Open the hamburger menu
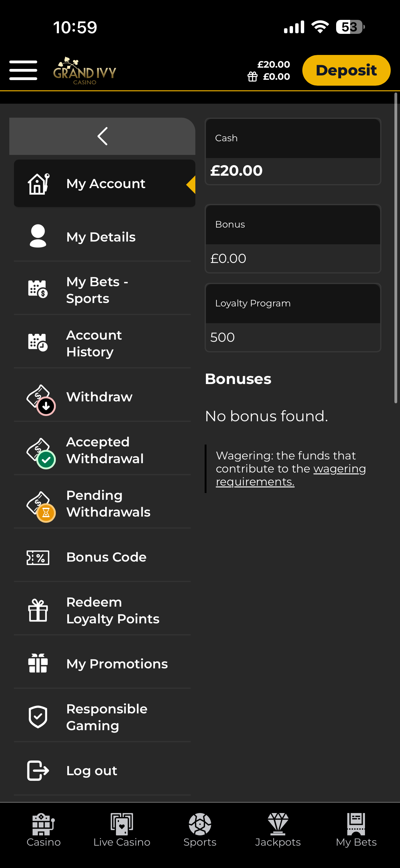This screenshot has height=868, width=400. tap(23, 70)
